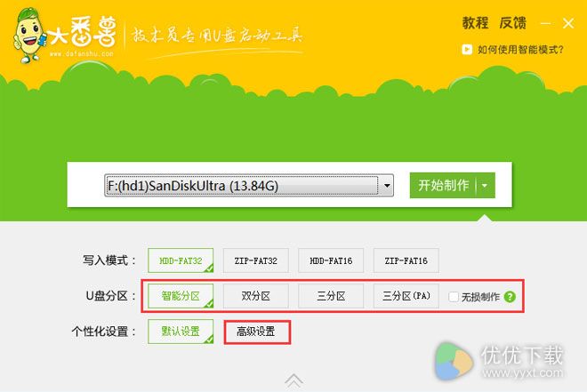The image size is (587, 392).
Task: Click the 大番薯 mascot logo
Action: (x=29, y=35)
